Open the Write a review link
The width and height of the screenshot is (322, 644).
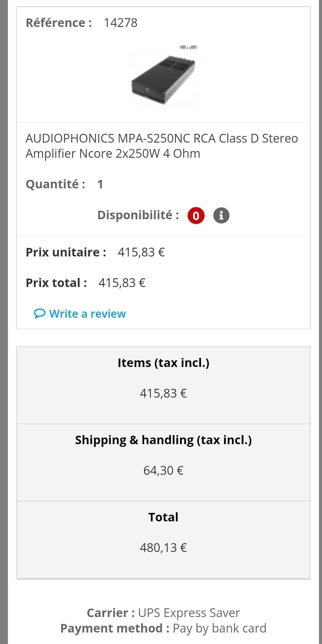[x=87, y=314]
